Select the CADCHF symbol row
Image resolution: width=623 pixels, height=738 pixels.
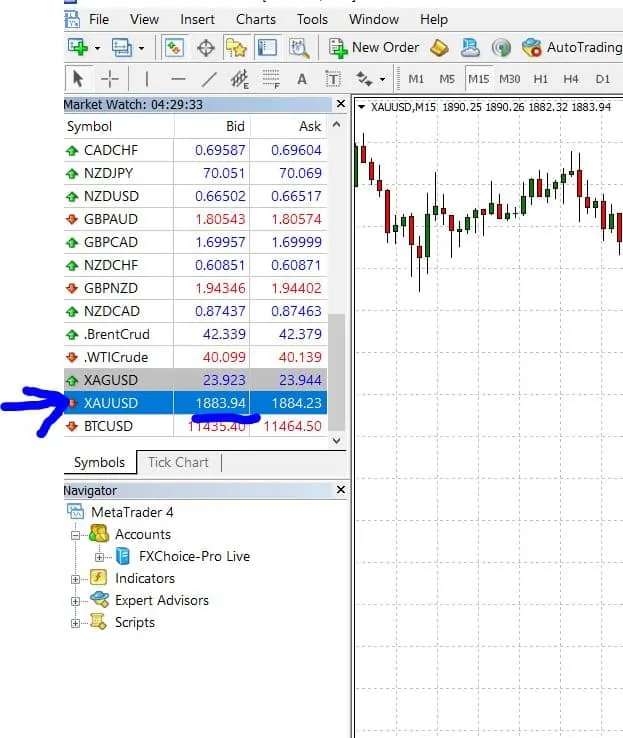195,150
